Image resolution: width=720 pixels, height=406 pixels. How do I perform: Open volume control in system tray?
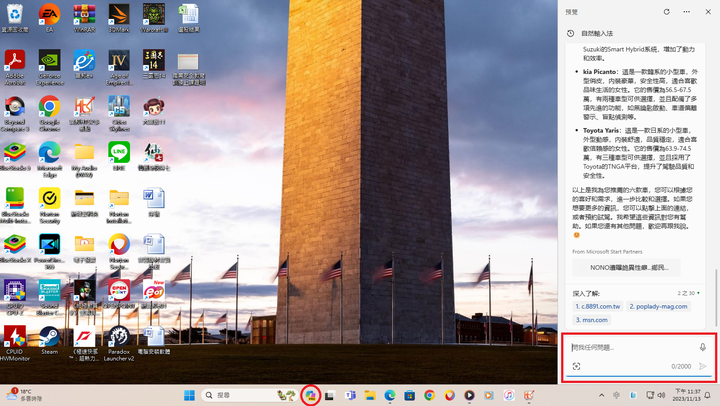pyautogui.click(x=661, y=395)
